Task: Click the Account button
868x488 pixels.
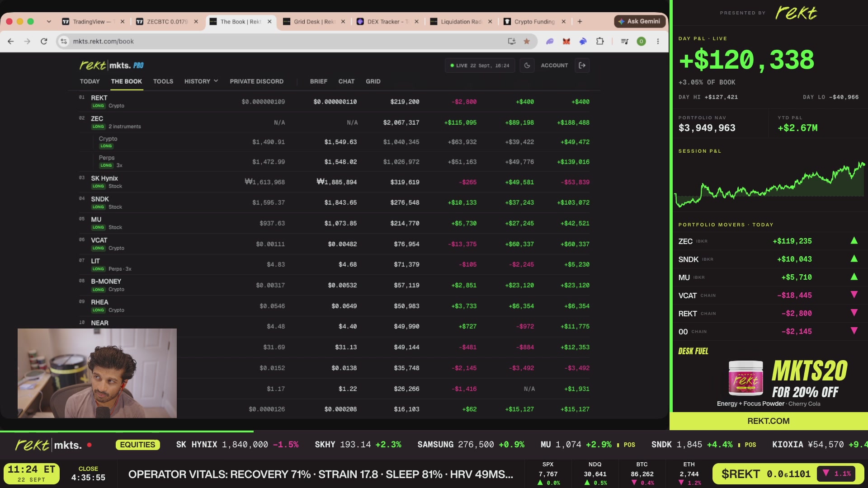Action: tap(554, 66)
